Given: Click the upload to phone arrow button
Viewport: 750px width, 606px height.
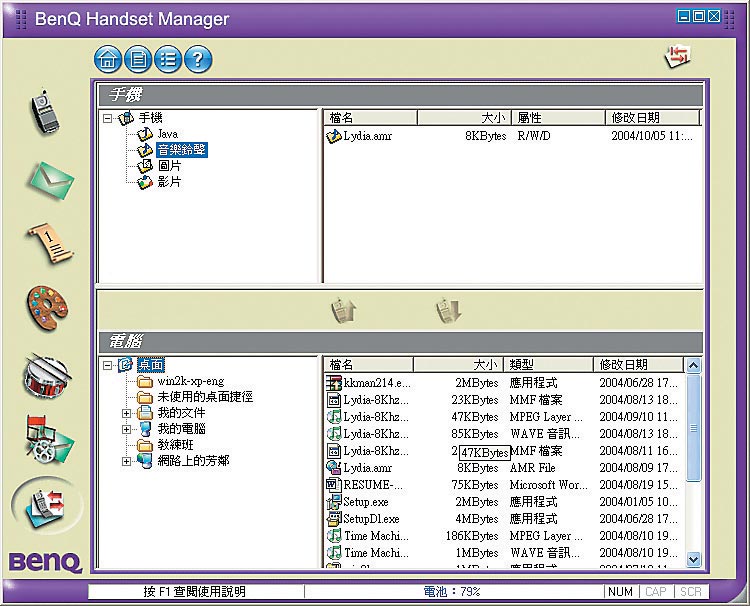Looking at the screenshot, I should (x=344, y=310).
